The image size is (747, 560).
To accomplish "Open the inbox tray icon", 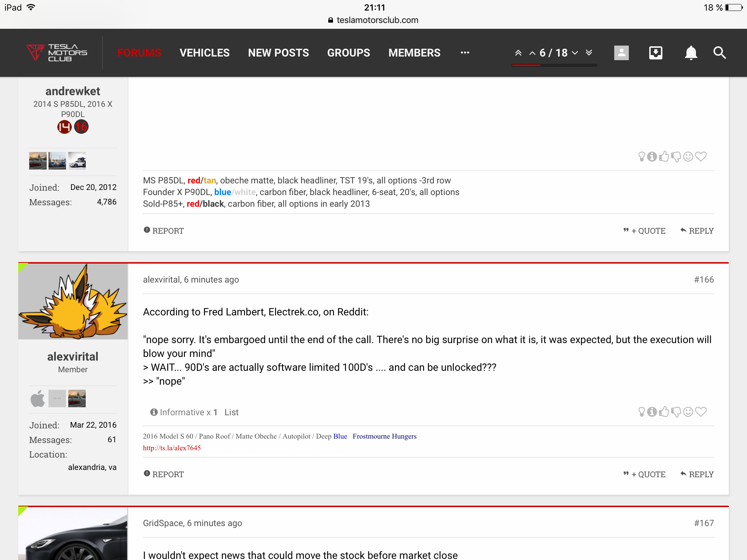I will click(656, 53).
